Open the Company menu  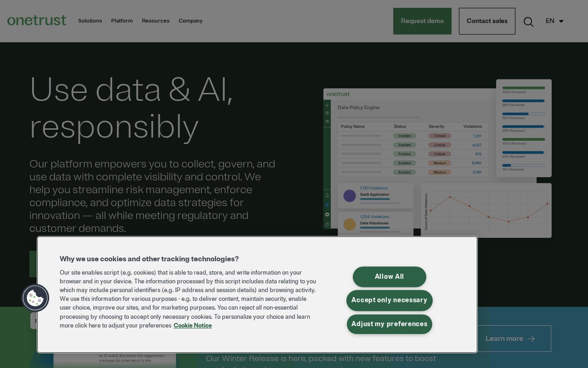[191, 21]
